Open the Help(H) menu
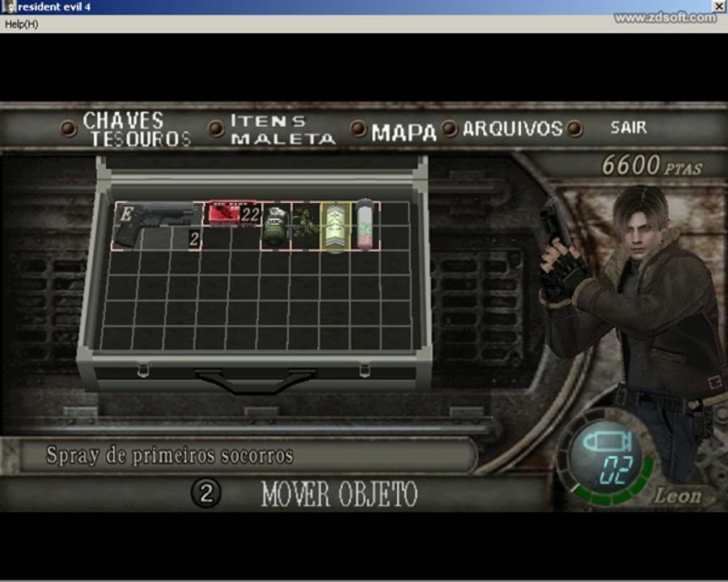 tap(21, 24)
